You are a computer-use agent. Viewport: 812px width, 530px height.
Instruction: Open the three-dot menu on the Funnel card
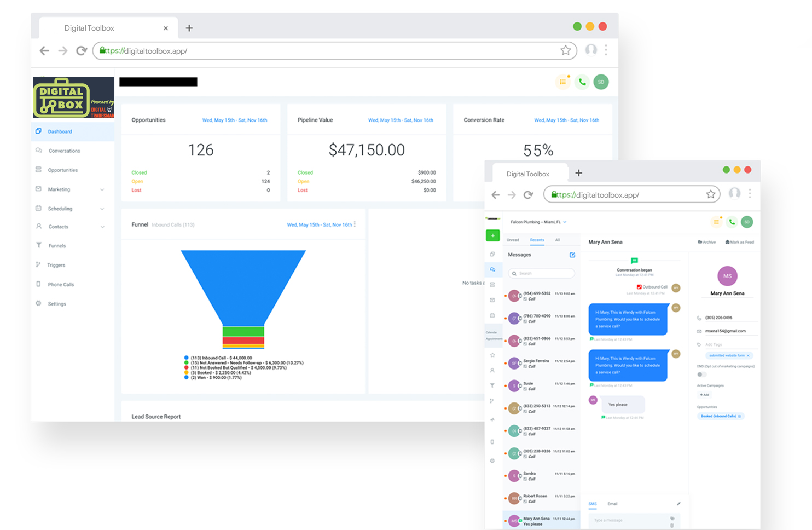tap(355, 224)
